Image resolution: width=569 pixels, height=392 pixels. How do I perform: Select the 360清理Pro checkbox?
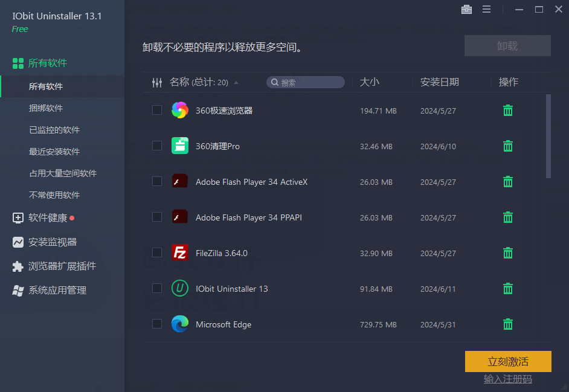157,146
